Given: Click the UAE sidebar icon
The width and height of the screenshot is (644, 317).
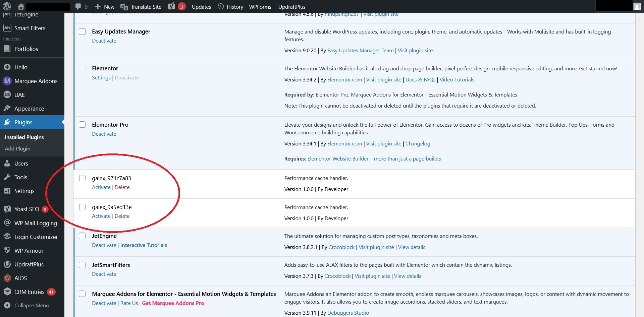Looking at the screenshot, I should 7,95.
